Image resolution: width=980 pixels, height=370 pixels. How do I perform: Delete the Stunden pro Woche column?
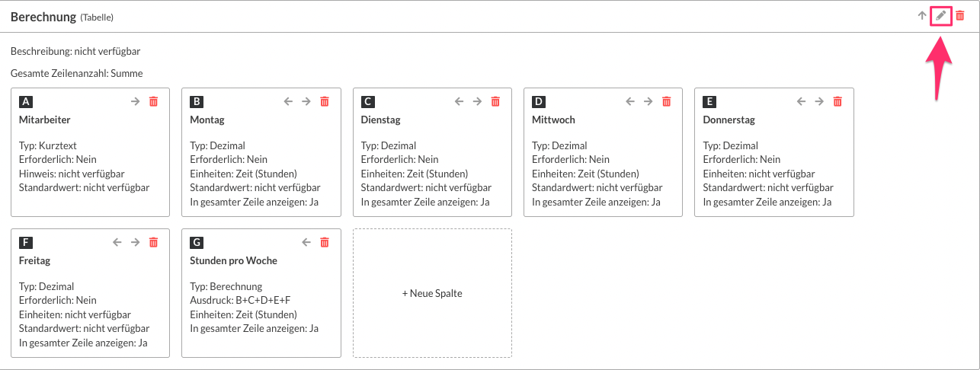(325, 242)
